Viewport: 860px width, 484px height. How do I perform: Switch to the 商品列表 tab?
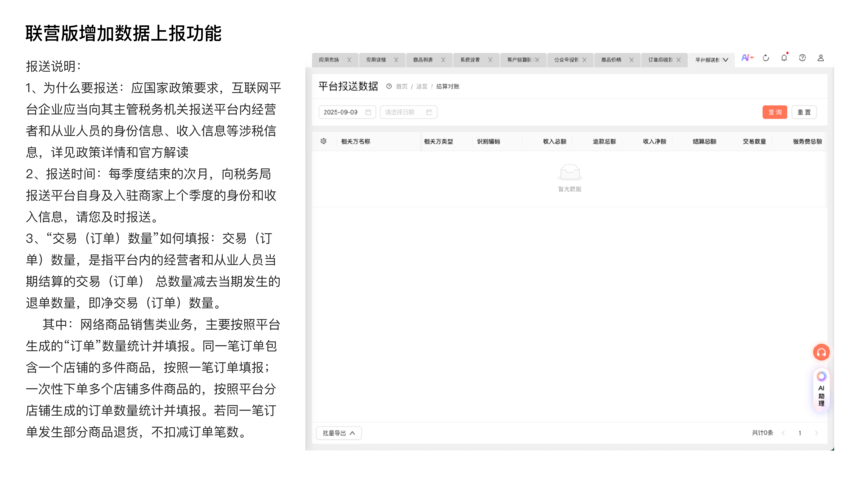(x=423, y=60)
